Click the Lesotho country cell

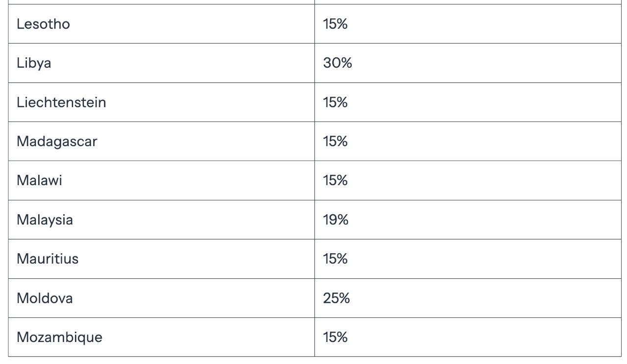coord(43,24)
